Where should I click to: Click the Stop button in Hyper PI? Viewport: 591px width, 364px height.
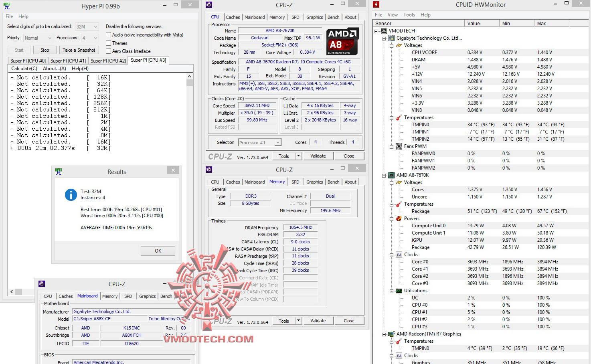45,50
